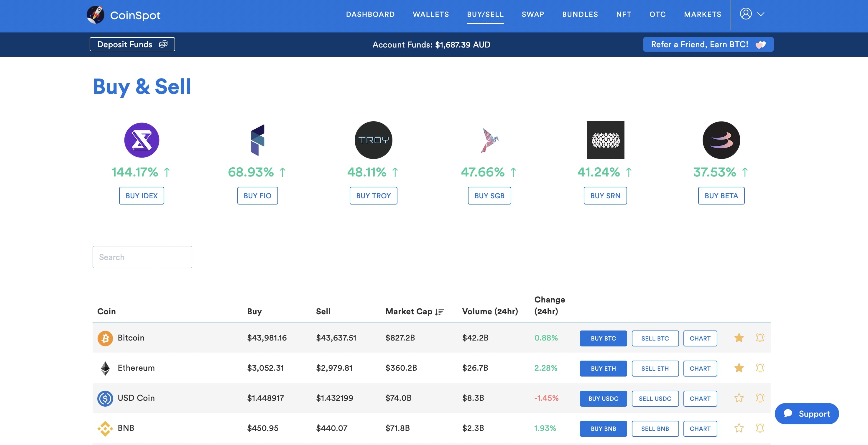This screenshot has width=868, height=445.
Task: Set a price alert bell for Ethereum
Action: [760, 368]
